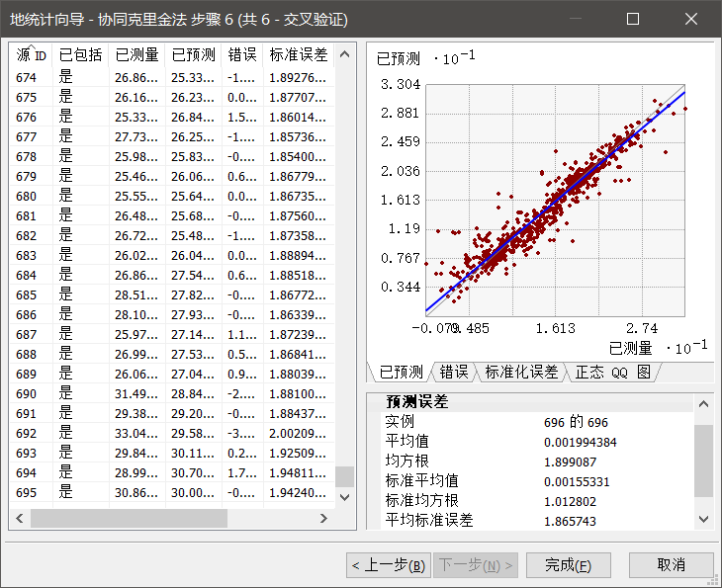Click predicted value cell 30.70...

tap(194, 473)
